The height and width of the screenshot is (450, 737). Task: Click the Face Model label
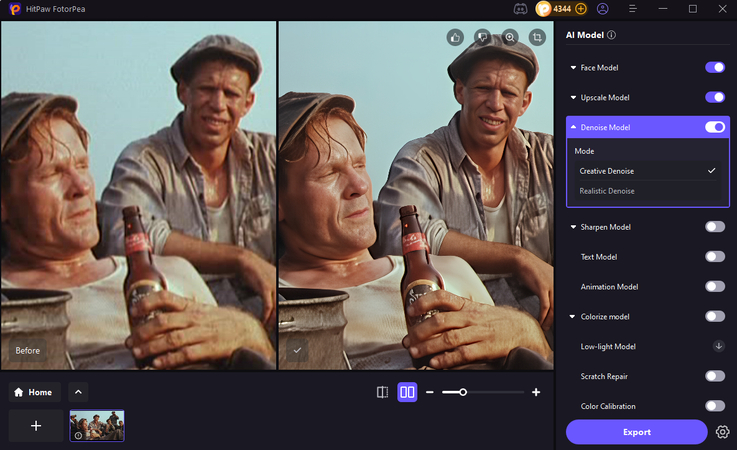[x=599, y=68]
